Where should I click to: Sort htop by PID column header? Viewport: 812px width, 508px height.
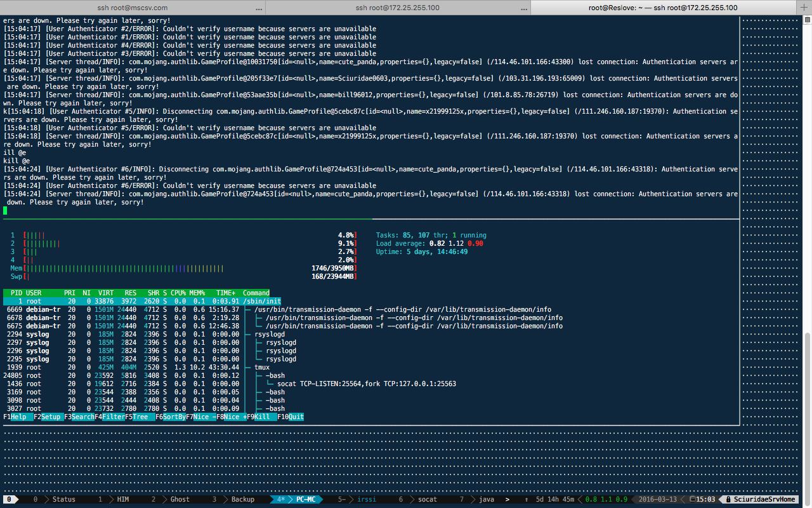[x=16, y=293]
